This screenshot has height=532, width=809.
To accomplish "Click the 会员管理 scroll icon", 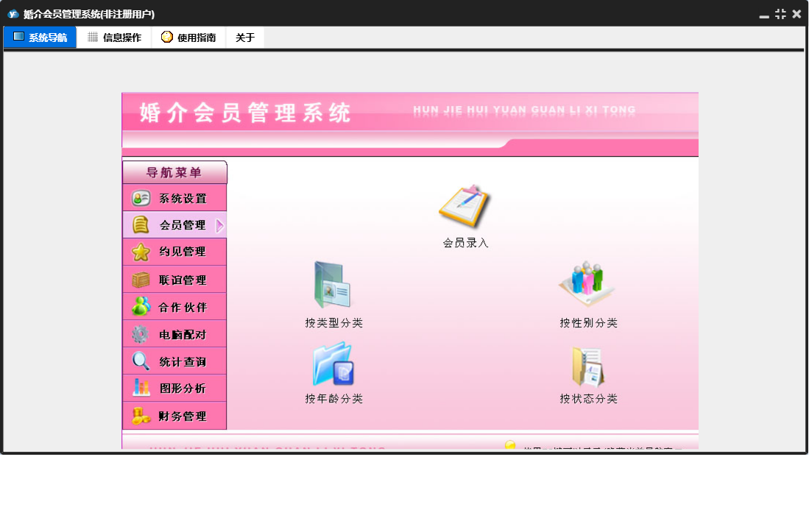I will [x=141, y=225].
